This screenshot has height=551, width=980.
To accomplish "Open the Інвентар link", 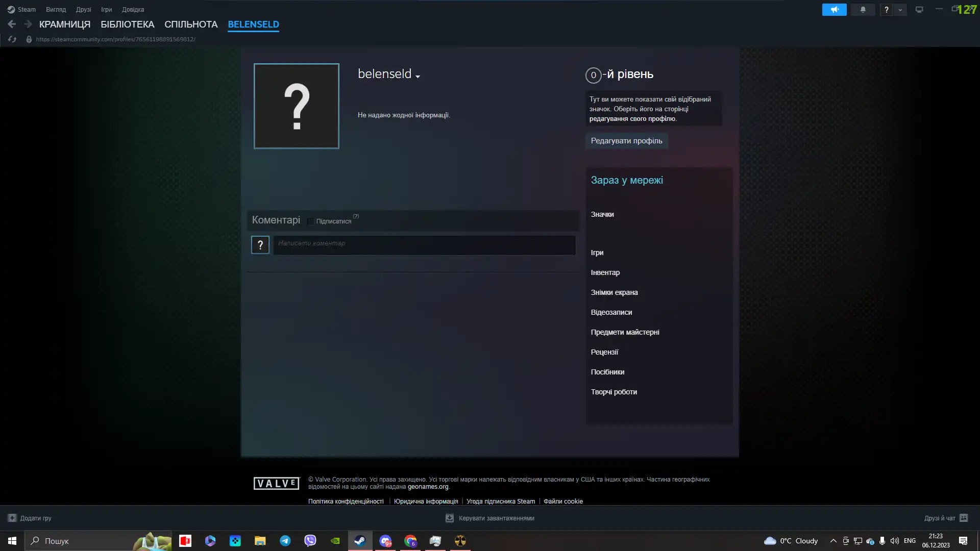I will [605, 272].
